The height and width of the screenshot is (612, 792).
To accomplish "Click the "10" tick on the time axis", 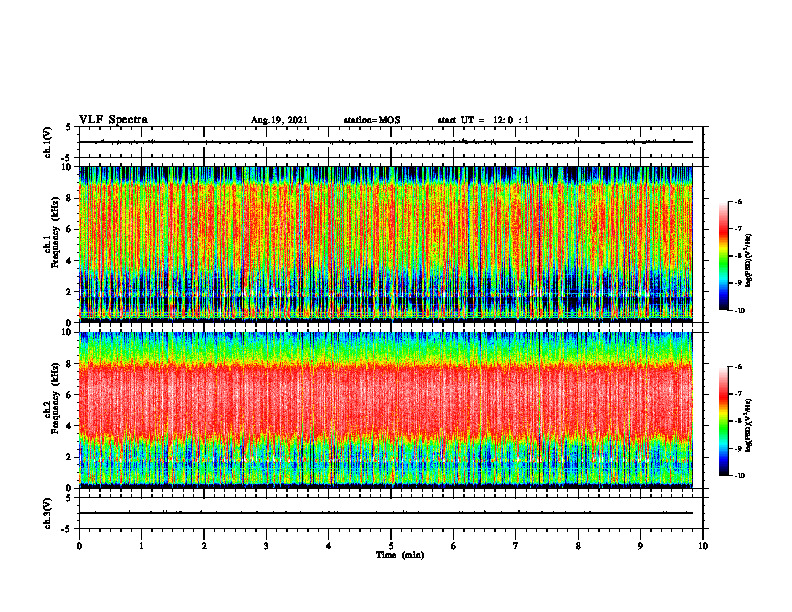I will click(703, 546).
